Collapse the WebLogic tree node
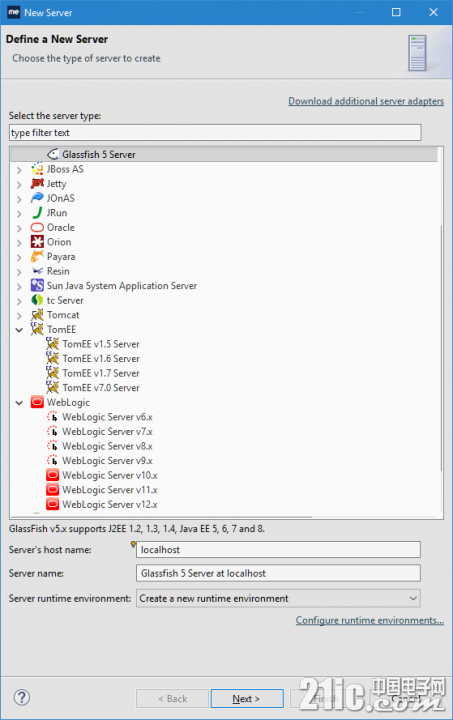 click(19, 403)
